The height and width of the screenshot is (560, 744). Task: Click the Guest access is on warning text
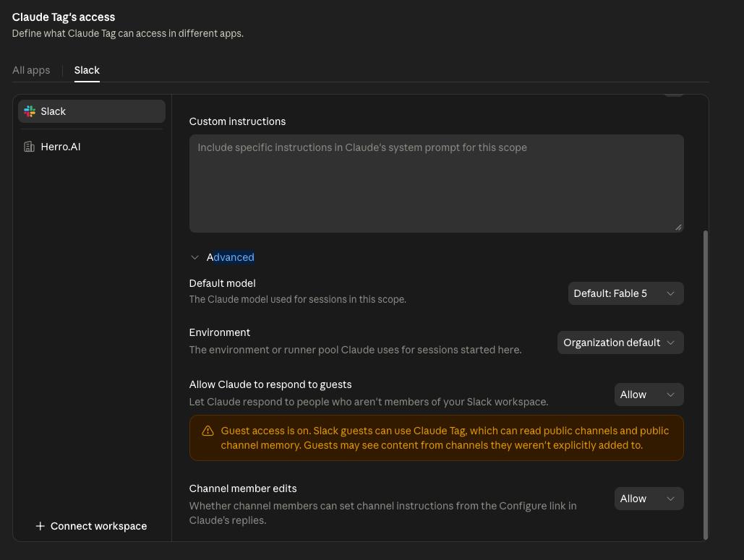pos(445,438)
